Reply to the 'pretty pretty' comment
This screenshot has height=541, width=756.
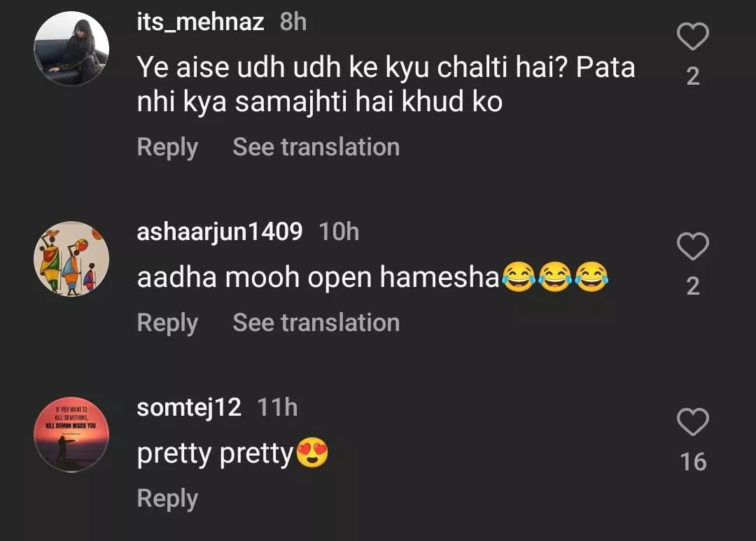[167, 498]
